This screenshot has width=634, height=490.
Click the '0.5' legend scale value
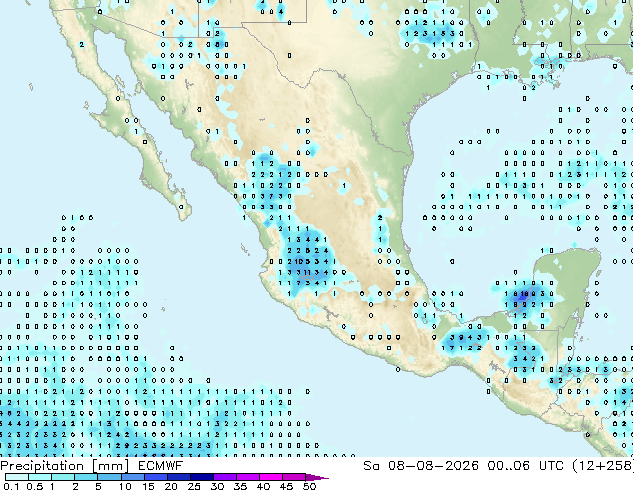pyautogui.click(x=35, y=486)
